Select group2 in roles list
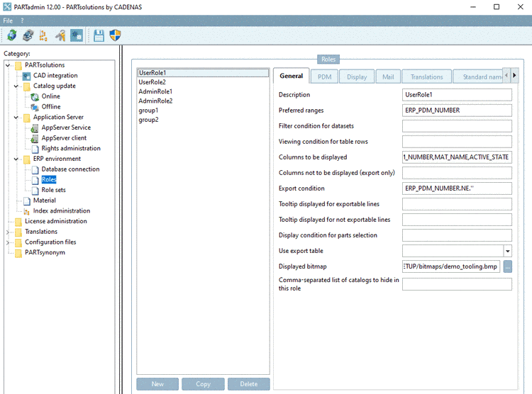The height and width of the screenshot is (394, 532). click(203, 120)
